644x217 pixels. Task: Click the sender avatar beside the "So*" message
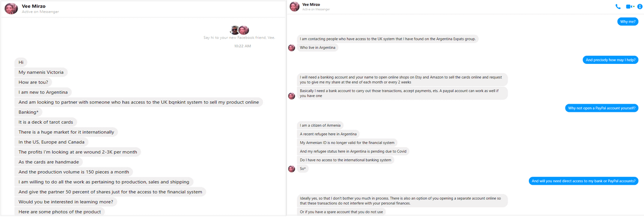click(x=291, y=169)
